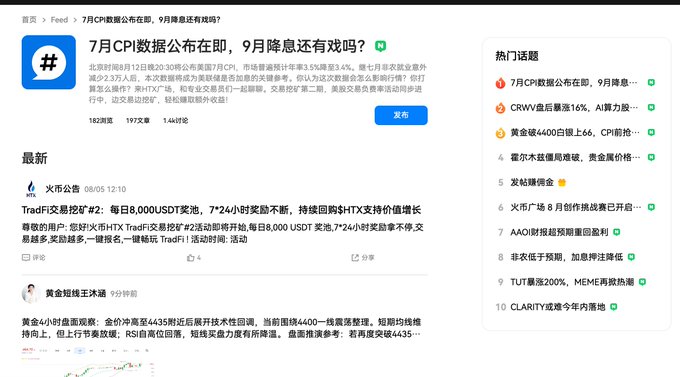Click green badge next to 霍尔木兹僵局难破
Image resolution: width=680 pixels, height=377 pixels.
[651, 157]
